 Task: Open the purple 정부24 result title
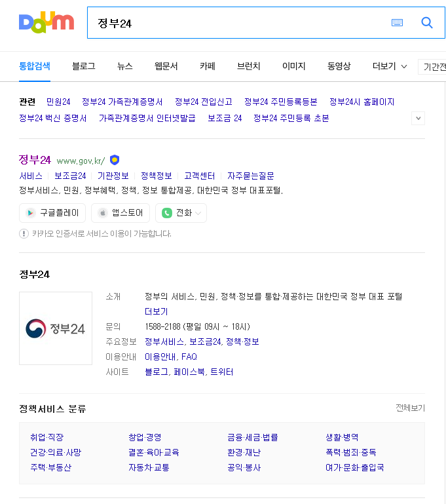pyautogui.click(x=35, y=160)
